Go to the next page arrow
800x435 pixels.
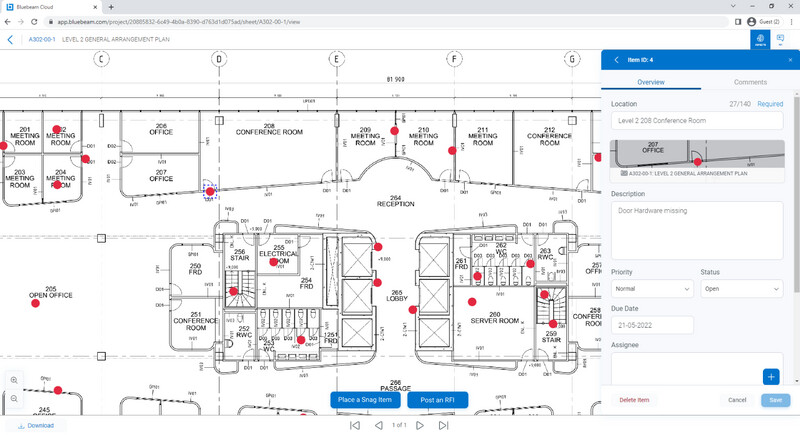point(420,425)
